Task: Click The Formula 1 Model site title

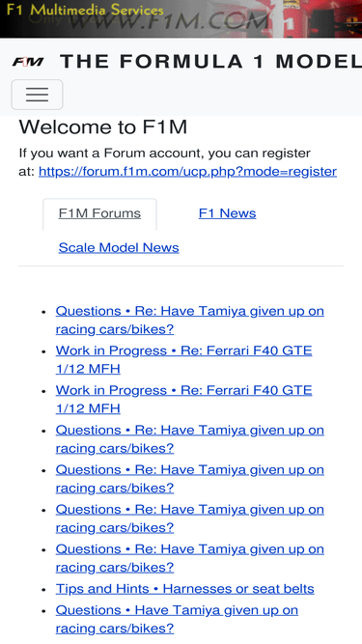Action: tap(211, 62)
